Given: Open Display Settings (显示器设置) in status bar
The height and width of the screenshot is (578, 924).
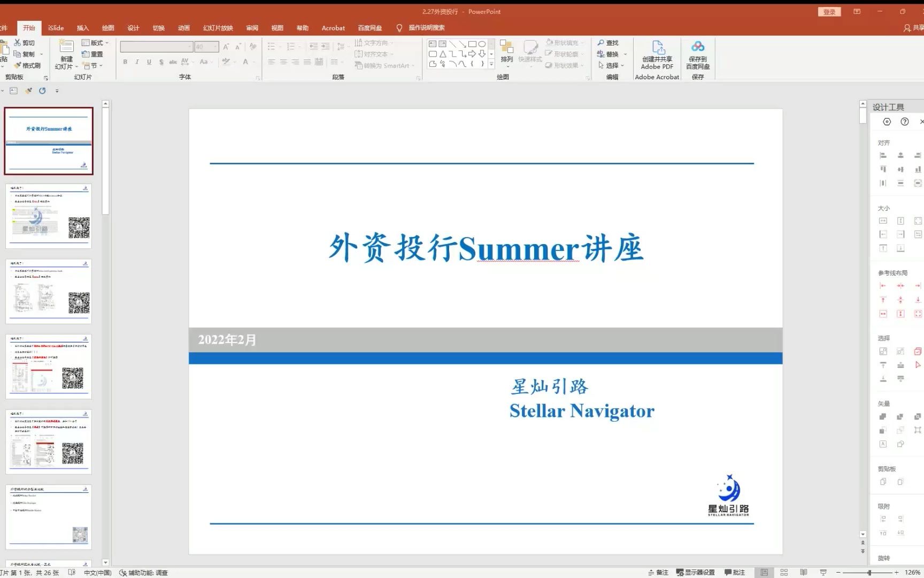Looking at the screenshot, I should 695,573.
